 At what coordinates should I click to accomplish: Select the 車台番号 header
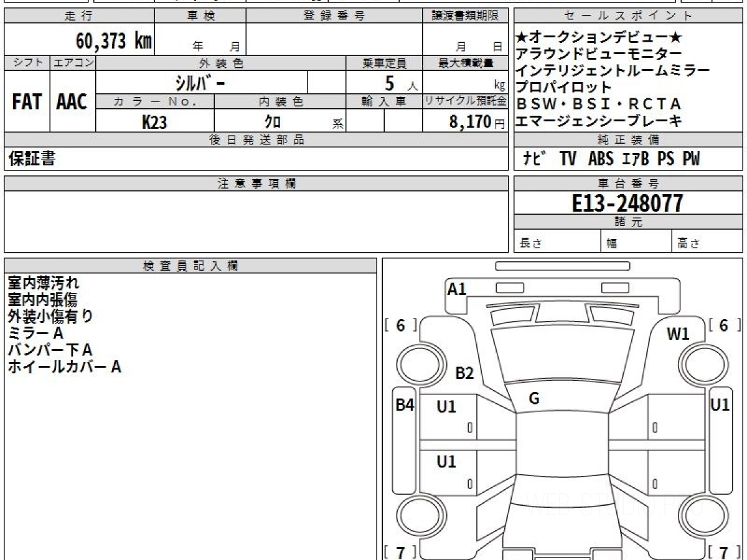click(x=629, y=184)
